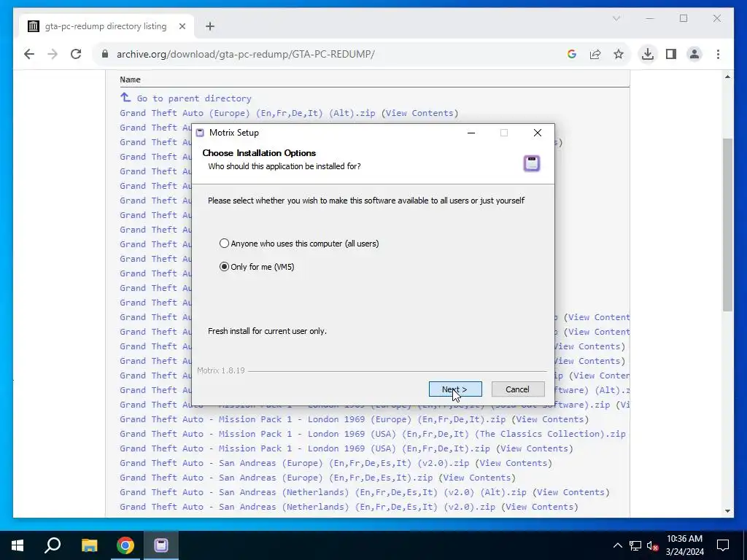
Task: Open Windows taskbar search
Action: click(x=53, y=545)
